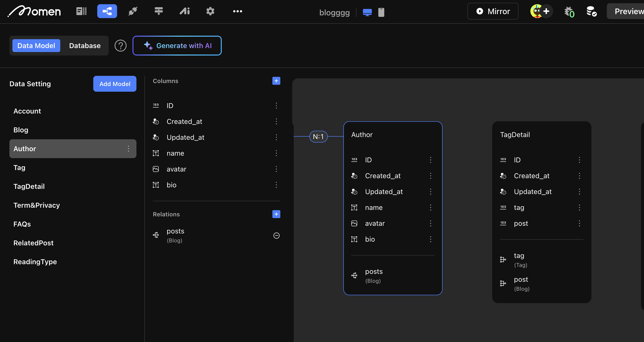Add a new column with plus button
The height and width of the screenshot is (342, 644).
(276, 81)
